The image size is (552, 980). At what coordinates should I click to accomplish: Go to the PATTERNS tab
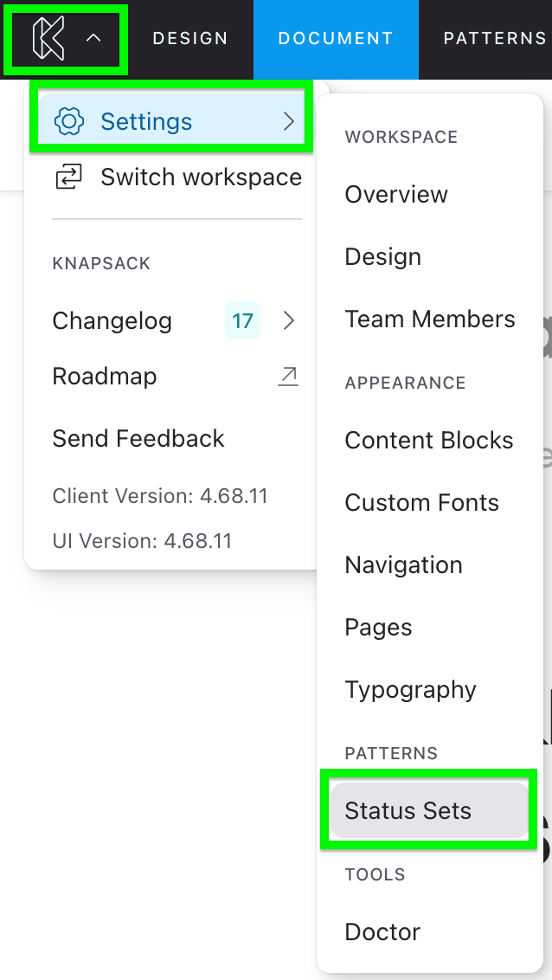coord(495,38)
